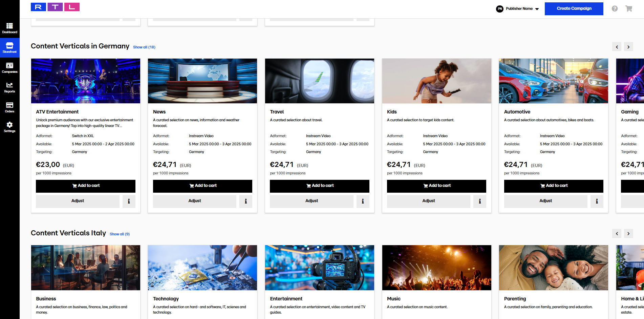Image resolution: width=644 pixels, height=319 pixels.
Task: Go to Companies in the sidebar
Action: coord(9,68)
